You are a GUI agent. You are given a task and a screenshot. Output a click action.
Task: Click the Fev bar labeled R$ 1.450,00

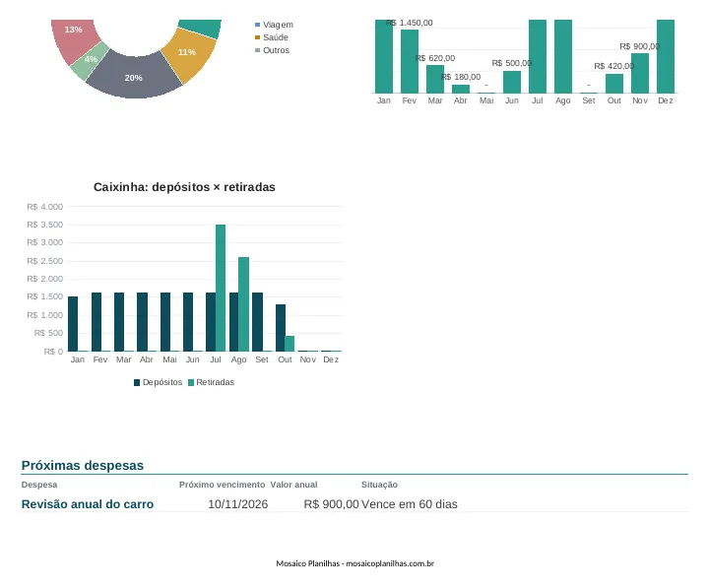click(x=410, y=61)
